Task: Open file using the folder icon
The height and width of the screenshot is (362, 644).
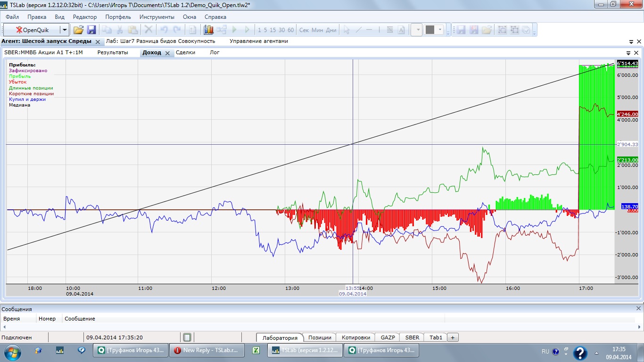Action: 78,30
